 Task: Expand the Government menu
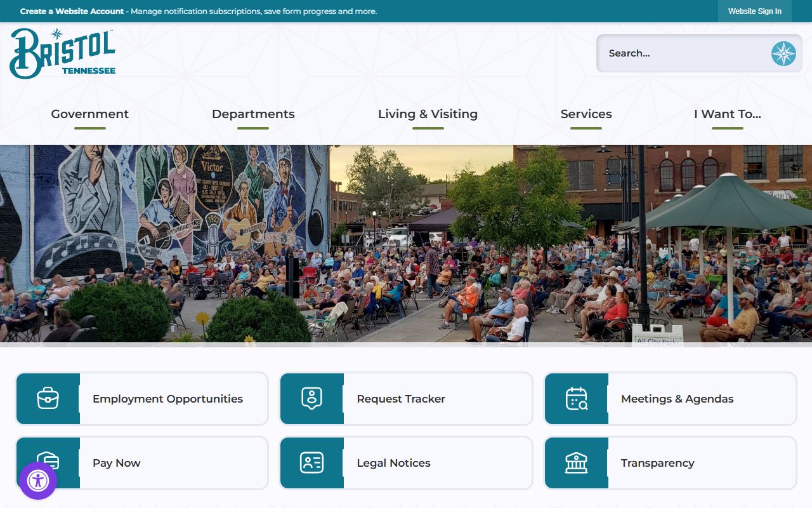coord(89,114)
